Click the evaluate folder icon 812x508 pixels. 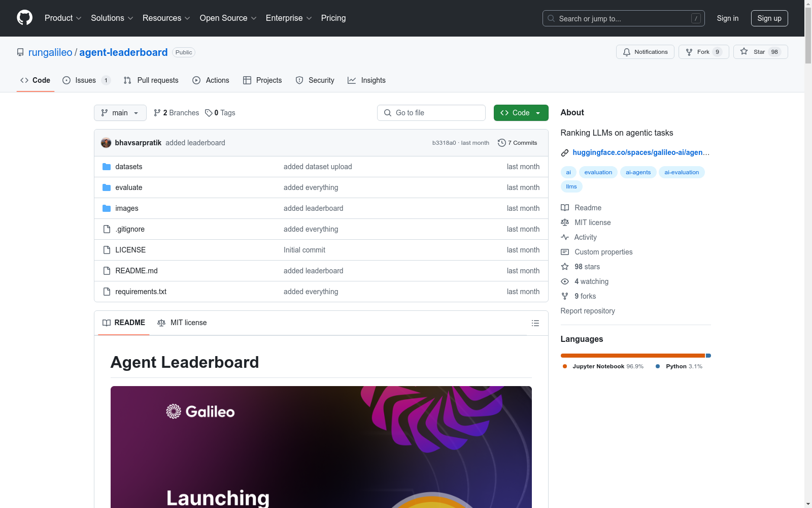click(x=107, y=187)
